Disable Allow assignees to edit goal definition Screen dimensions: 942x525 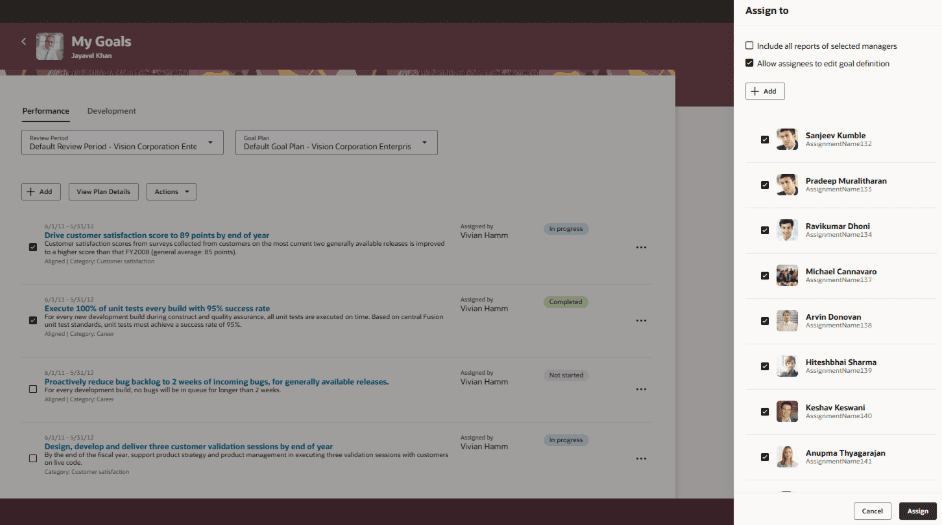(749, 63)
